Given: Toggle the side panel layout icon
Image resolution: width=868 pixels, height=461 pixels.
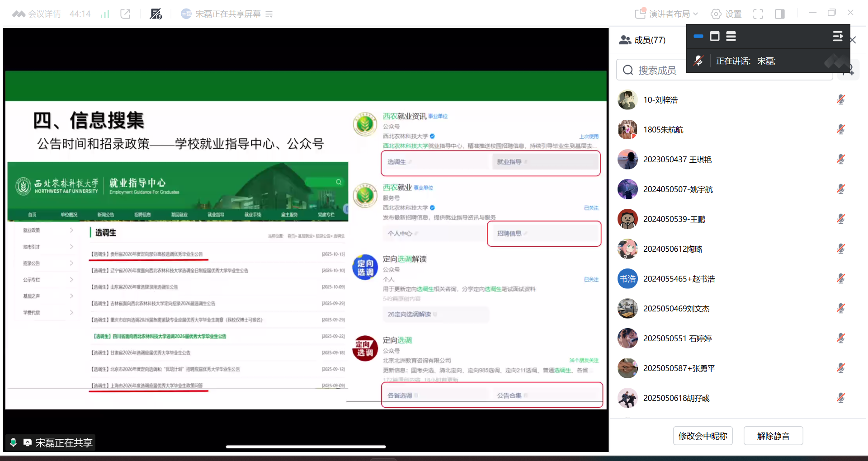Looking at the screenshot, I should 780,14.
